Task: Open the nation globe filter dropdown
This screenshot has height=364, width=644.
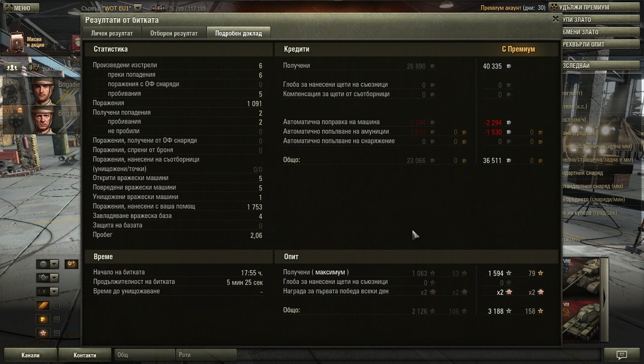Action: point(47,264)
